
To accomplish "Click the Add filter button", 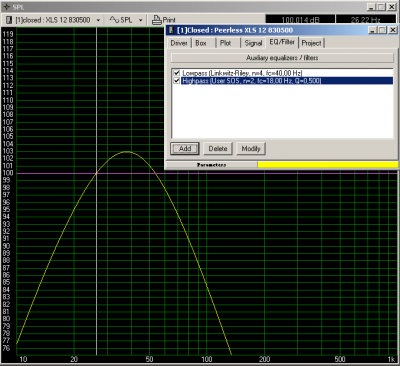I will (x=185, y=149).
